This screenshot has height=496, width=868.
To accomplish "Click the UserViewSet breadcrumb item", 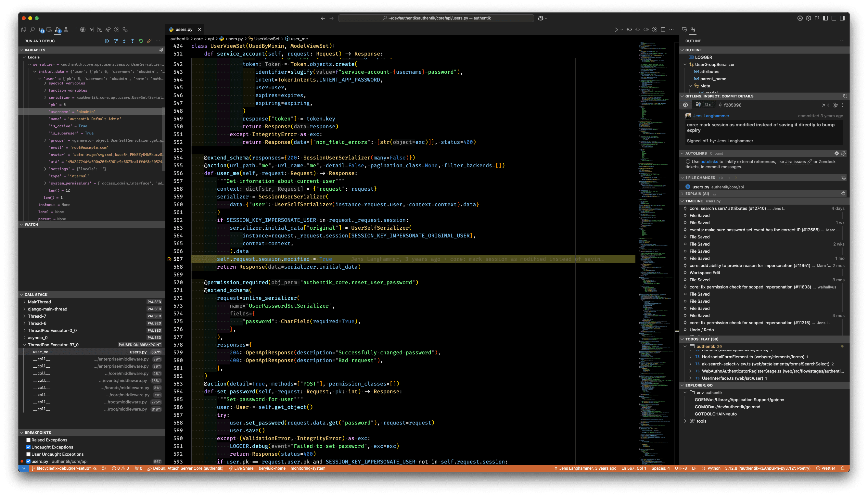I will point(266,39).
